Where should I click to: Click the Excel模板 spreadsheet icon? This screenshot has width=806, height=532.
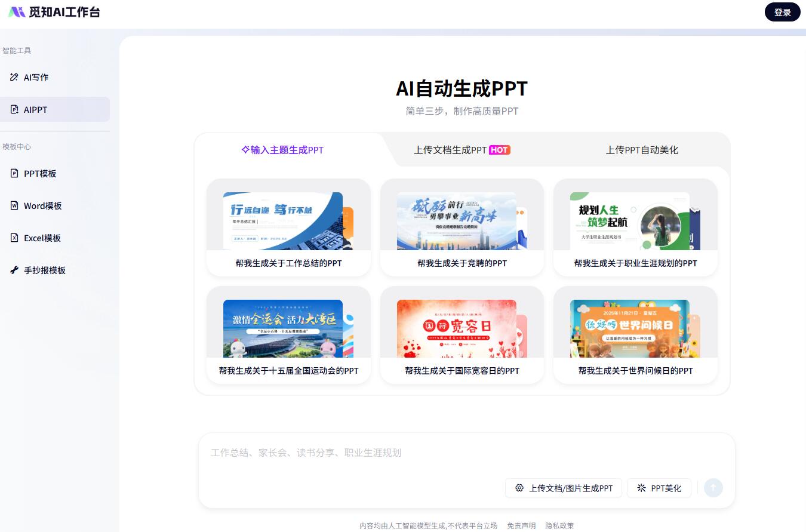14,238
